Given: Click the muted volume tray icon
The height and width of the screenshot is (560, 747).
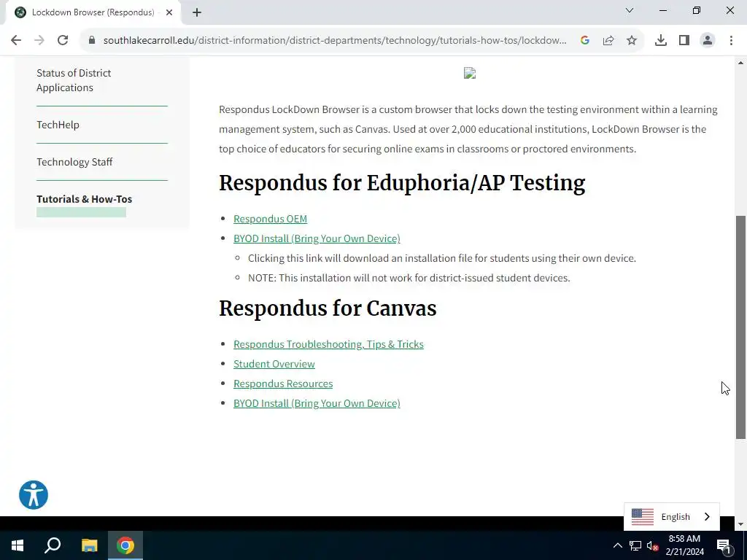Looking at the screenshot, I should pos(652,545).
